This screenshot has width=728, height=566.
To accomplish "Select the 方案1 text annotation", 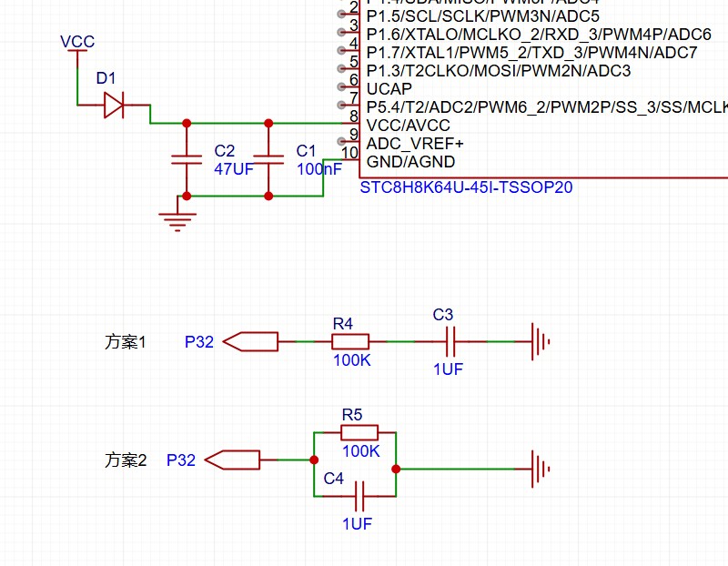I will click(x=126, y=342).
